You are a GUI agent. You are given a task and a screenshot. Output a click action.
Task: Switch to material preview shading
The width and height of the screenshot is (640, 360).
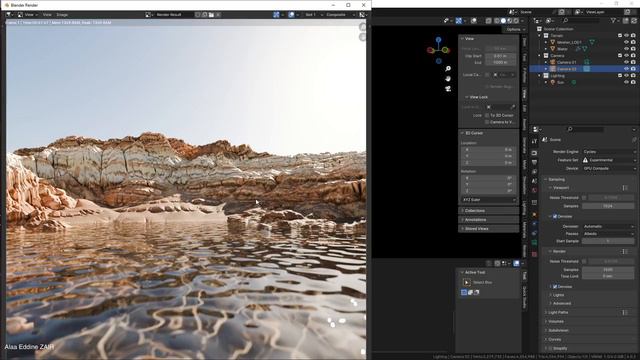pyautogui.click(x=510, y=20)
